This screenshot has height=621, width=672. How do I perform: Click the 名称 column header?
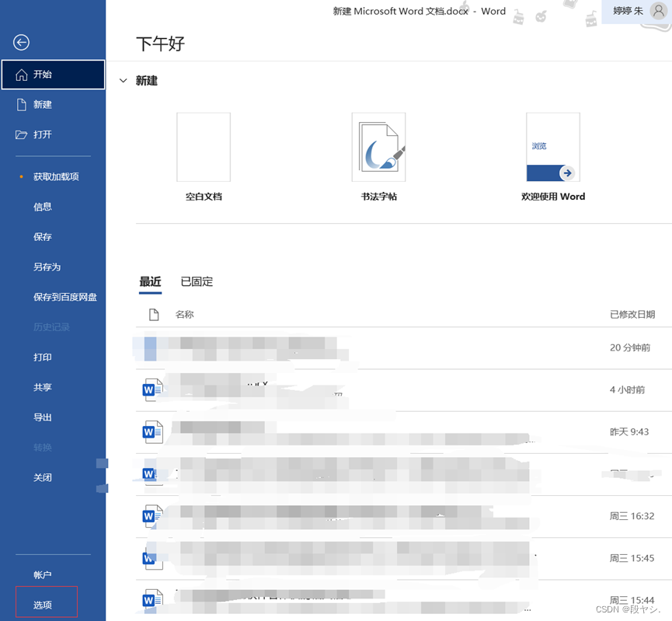click(x=184, y=314)
